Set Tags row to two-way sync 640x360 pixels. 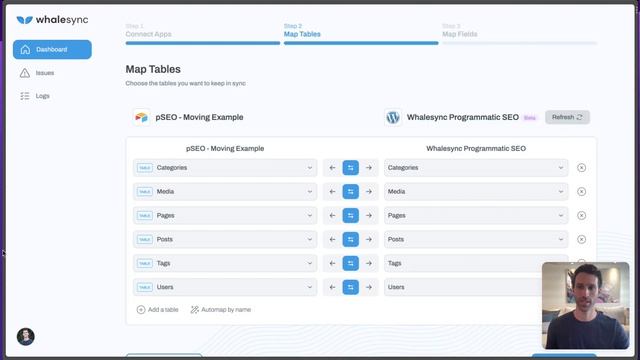click(351, 263)
